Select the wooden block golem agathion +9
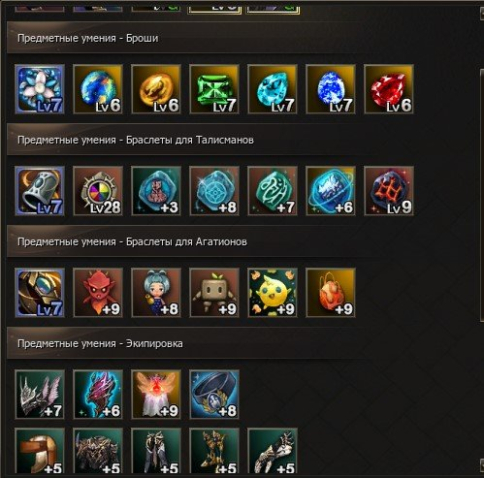The height and width of the screenshot is (478, 484). (x=214, y=293)
